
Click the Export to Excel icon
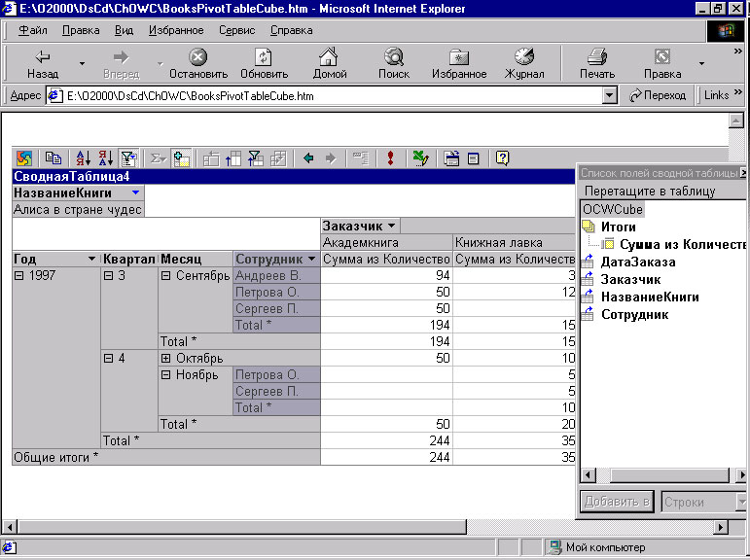(x=419, y=157)
